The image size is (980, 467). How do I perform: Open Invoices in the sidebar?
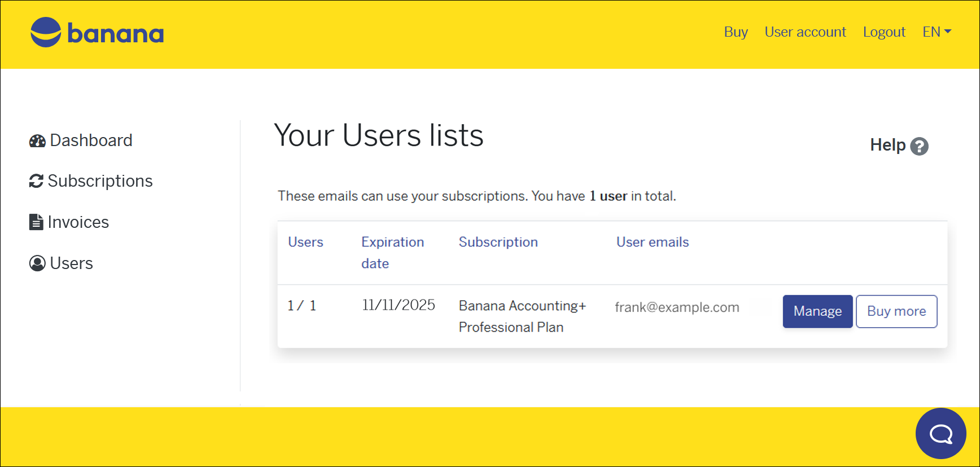click(69, 222)
